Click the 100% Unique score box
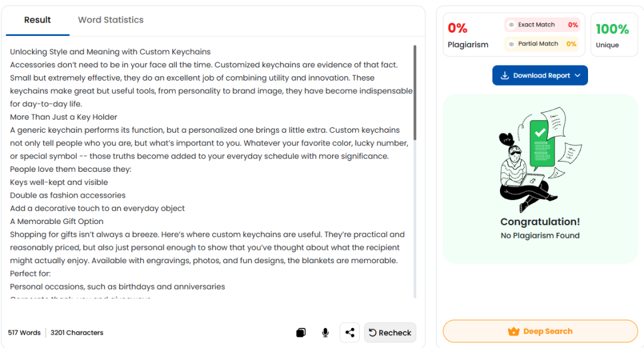The image size is (644, 348). click(612, 35)
